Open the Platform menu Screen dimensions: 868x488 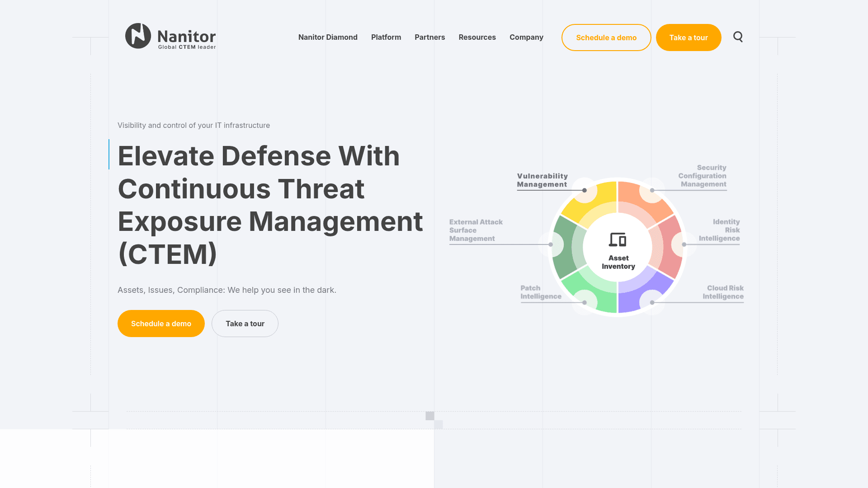tap(386, 37)
